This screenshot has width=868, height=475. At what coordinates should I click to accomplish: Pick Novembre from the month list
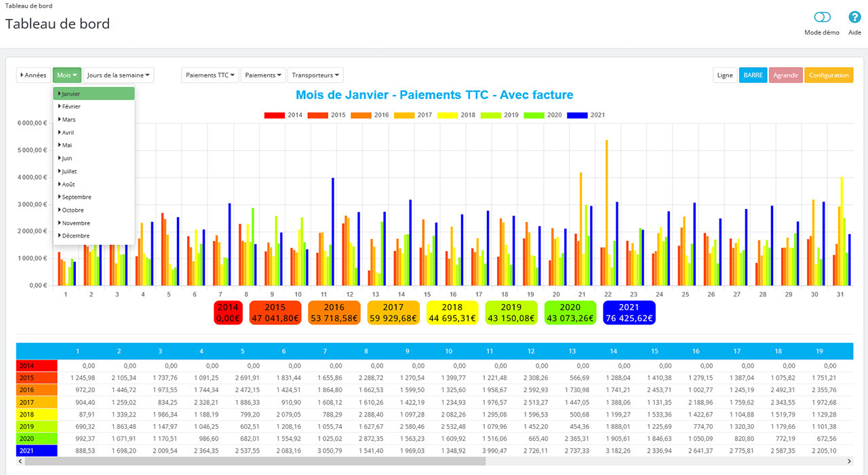coord(94,223)
